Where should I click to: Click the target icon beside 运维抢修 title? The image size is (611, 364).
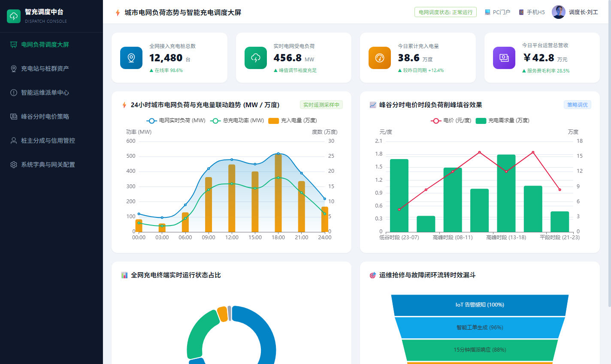(373, 275)
